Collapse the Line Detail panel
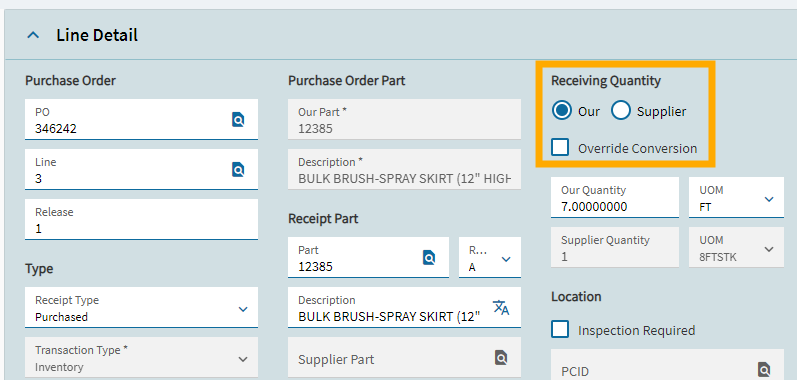 [34, 36]
